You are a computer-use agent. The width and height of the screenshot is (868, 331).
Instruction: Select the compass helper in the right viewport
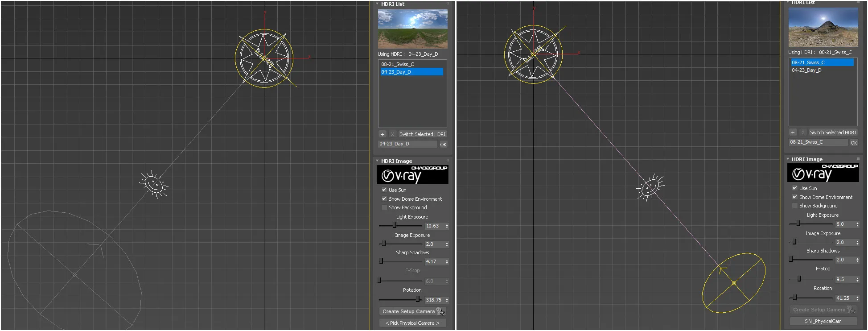click(534, 54)
